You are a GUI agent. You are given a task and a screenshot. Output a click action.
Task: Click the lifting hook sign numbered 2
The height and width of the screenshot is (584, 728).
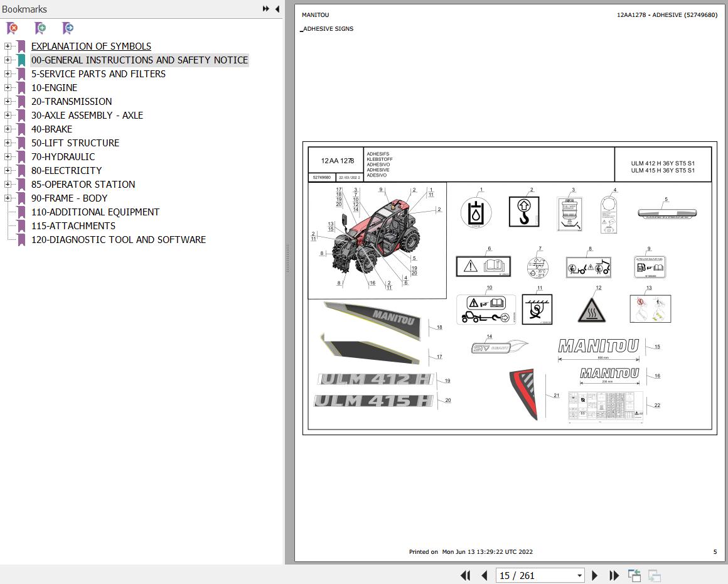click(524, 212)
